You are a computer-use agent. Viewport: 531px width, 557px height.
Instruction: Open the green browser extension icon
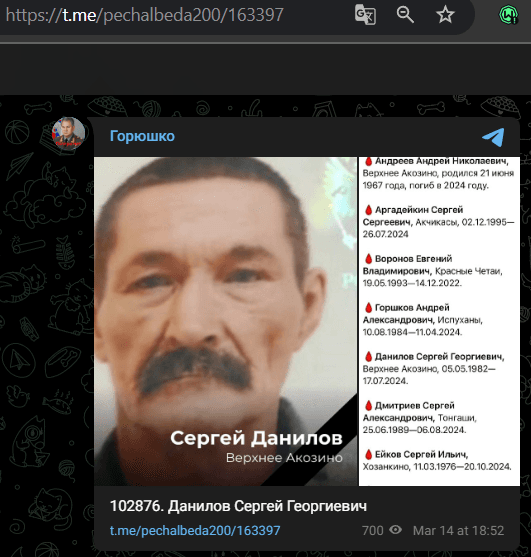(508, 15)
